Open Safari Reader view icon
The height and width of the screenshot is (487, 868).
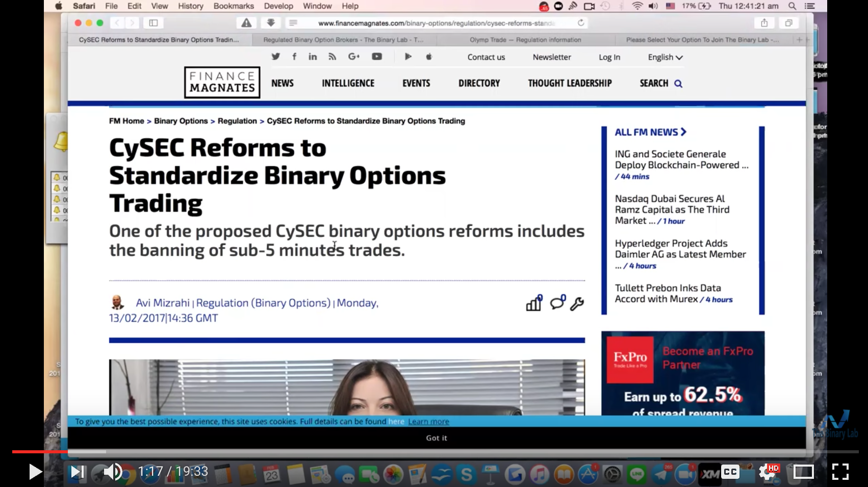(293, 22)
